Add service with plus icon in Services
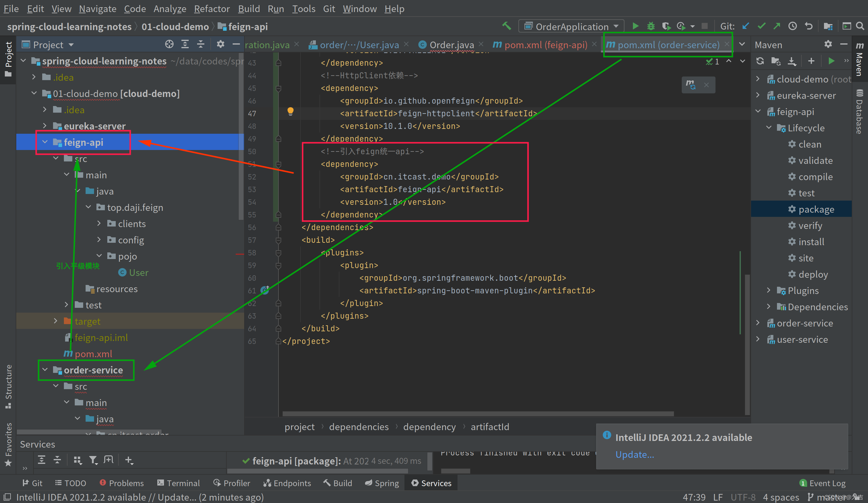Image resolution: width=868 pixels, height=503 pixels. [129, 460]
